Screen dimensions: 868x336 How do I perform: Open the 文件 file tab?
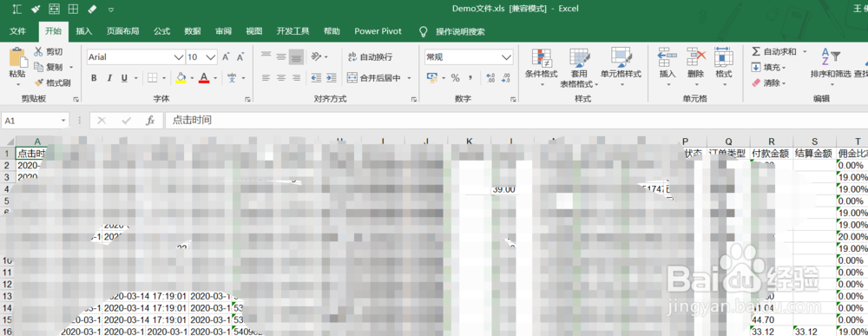tap(17, 31)
